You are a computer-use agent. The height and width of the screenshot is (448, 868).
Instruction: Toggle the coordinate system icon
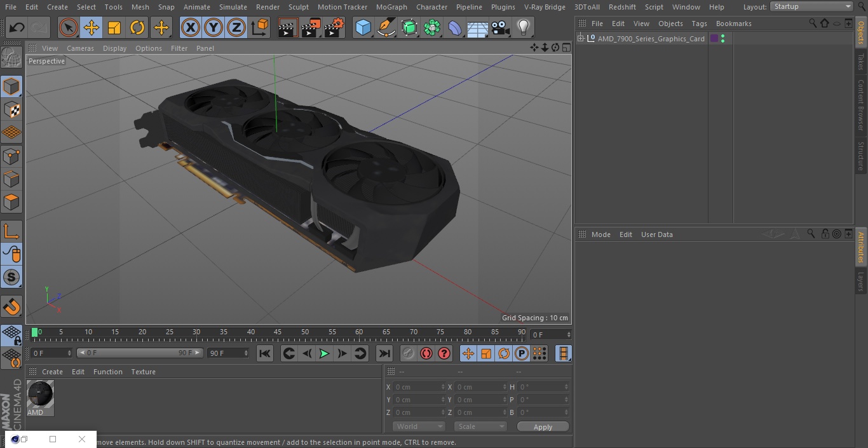coord(260,27)
